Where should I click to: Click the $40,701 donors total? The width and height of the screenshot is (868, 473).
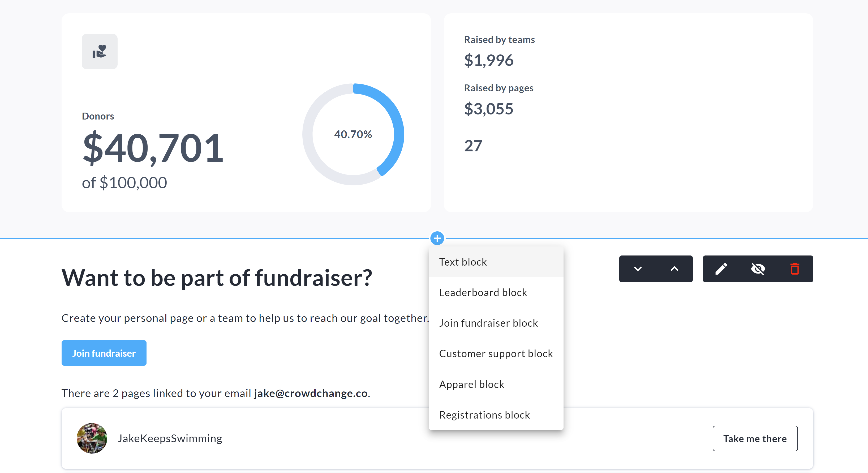(x=153, y=148)
